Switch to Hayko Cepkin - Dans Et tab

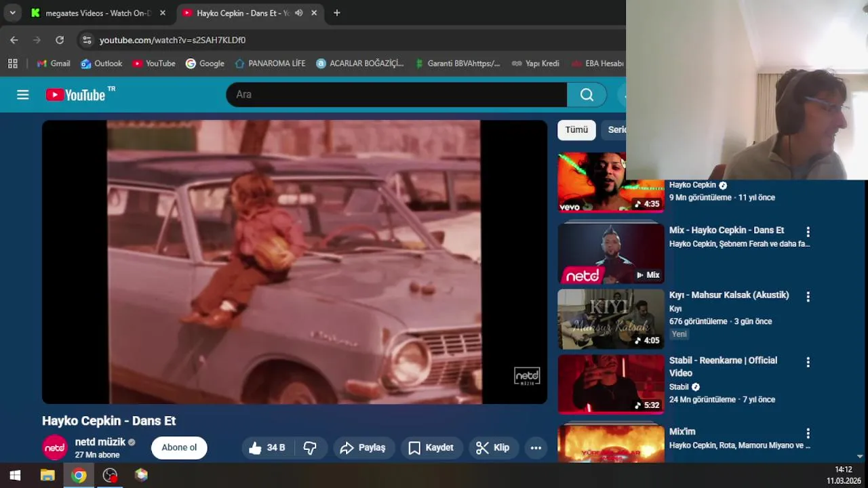coord(242,13)
